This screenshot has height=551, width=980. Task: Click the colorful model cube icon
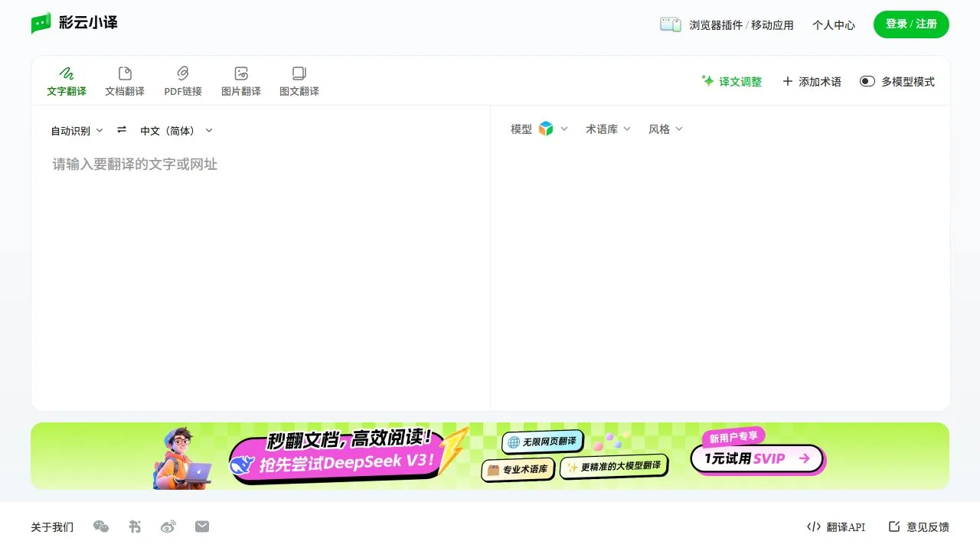click(546, 129)
